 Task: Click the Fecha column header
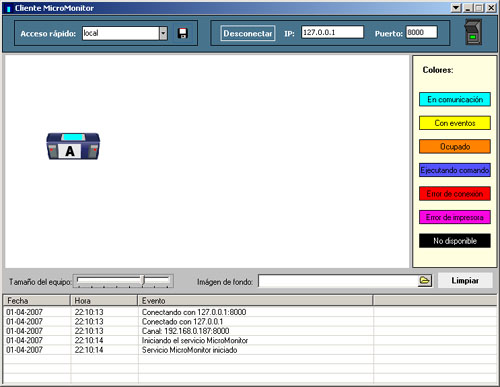37,301
